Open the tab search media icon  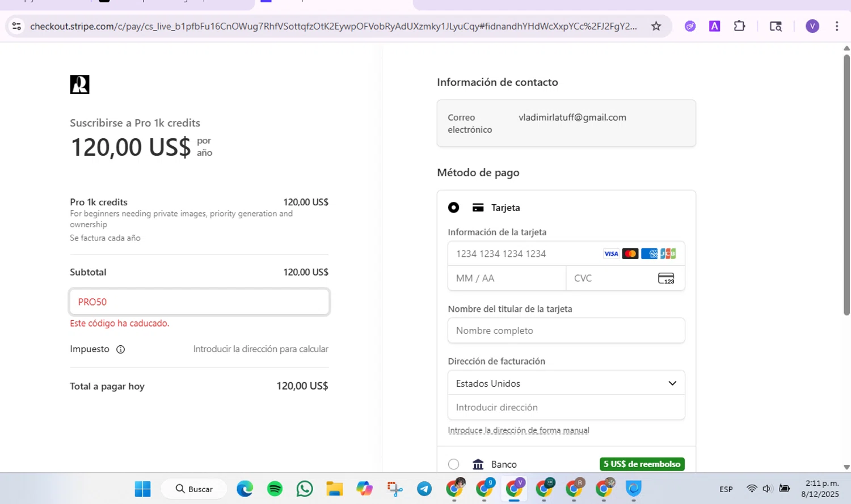[x=776, y=26]
